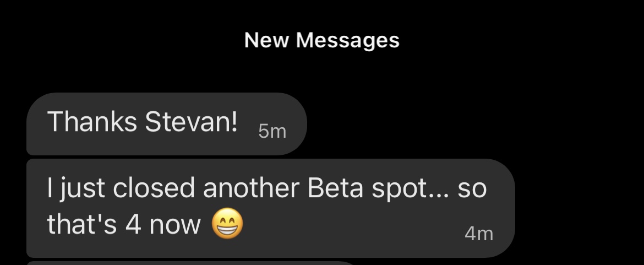Screen dimensions: 644x265
Task: Click the word "just" in the second message
Action: coord(83,189)
